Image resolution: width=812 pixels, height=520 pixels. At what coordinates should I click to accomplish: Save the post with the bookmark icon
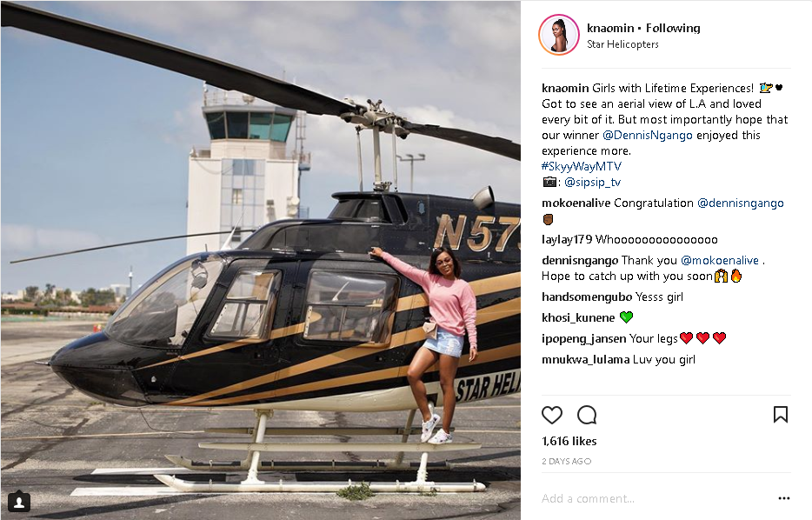(x=781, y=414)
